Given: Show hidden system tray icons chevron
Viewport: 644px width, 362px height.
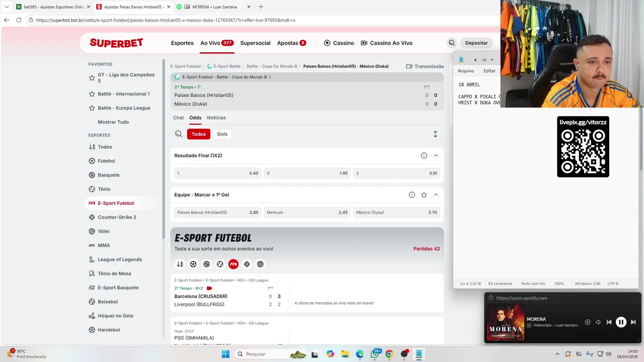Looking at the screenshot, I should pyautogui.click(x=557, y=354).
